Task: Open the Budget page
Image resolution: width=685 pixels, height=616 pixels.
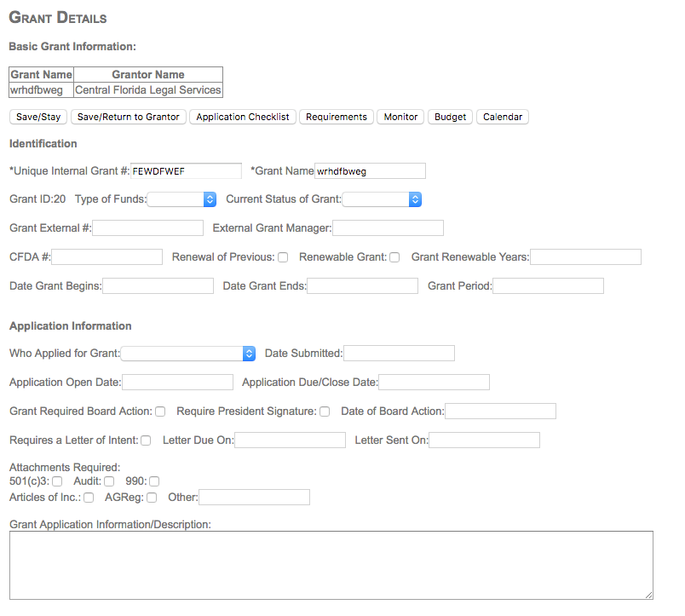Action: pos(450,117)
